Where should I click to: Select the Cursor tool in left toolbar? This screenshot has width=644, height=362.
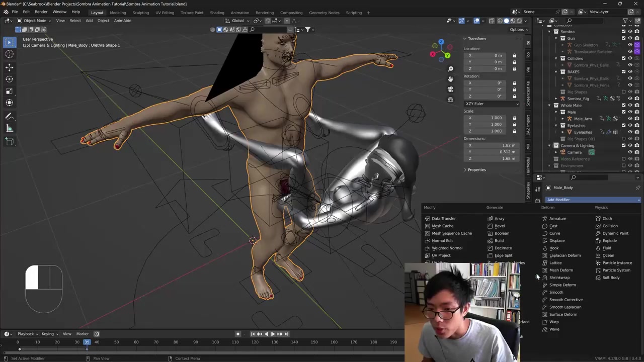click(9, 54)
